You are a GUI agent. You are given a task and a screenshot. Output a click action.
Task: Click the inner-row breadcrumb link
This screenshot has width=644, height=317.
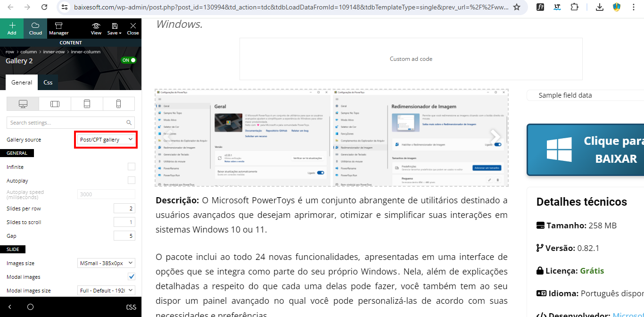click(54, 51)
